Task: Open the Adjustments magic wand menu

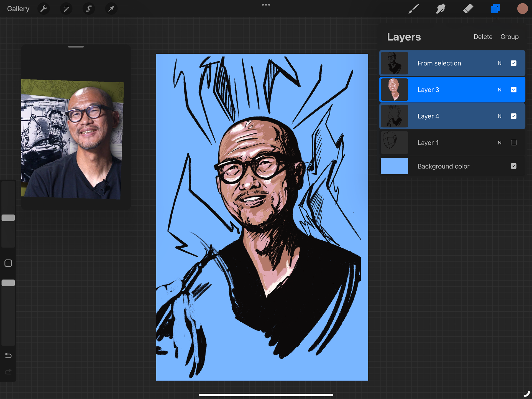Action: pos(66,9)
